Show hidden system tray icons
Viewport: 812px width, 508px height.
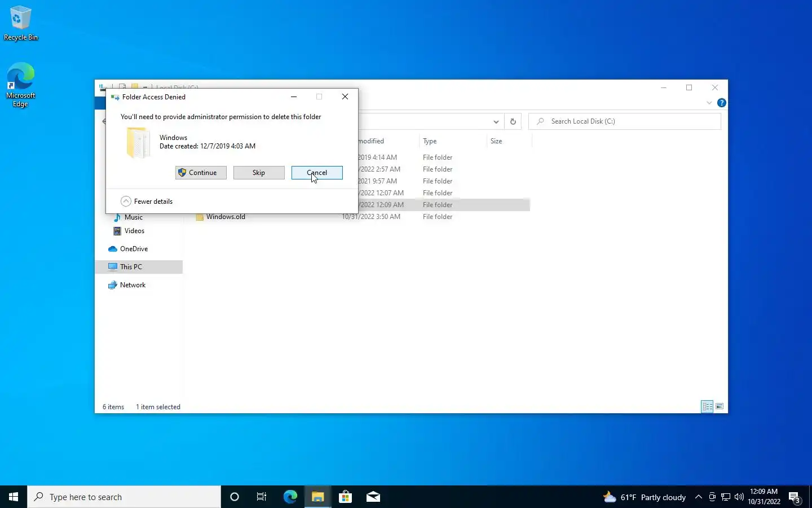click(699, 497)
